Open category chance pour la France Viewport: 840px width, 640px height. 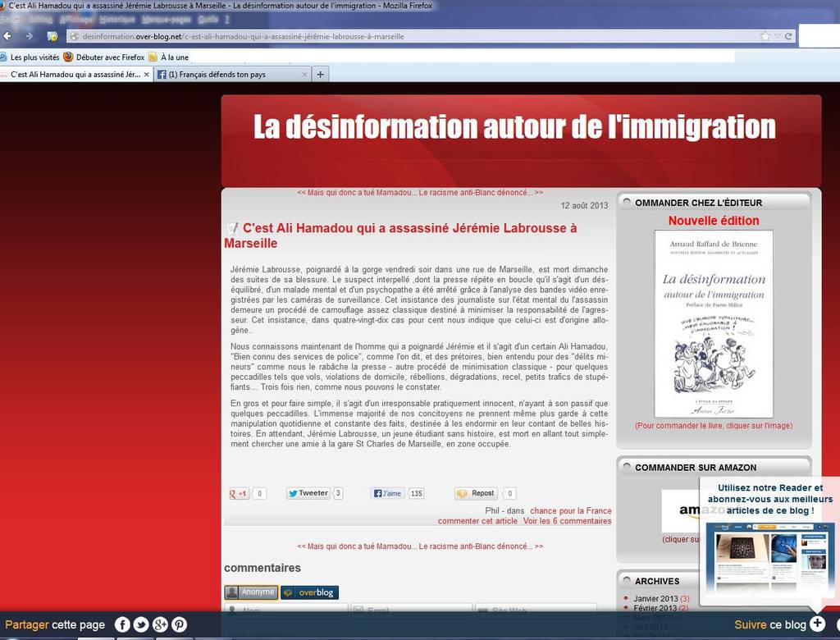(x=571, y=511)
